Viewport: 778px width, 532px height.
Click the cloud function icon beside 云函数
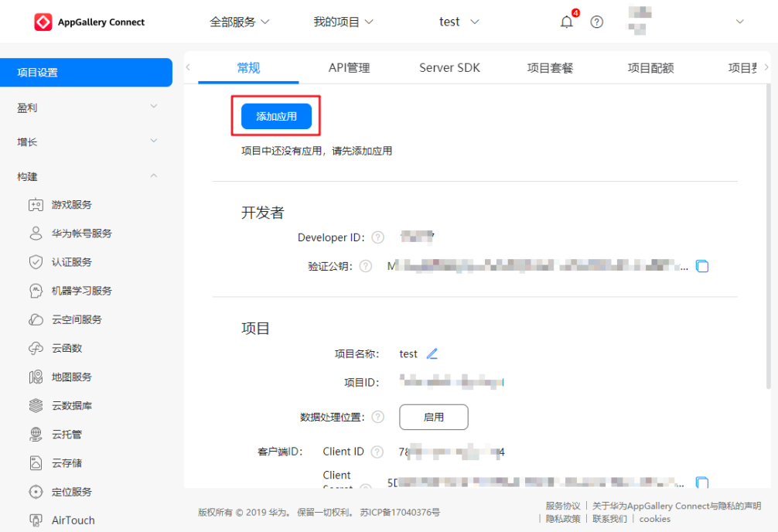click(x=36, y=349)
